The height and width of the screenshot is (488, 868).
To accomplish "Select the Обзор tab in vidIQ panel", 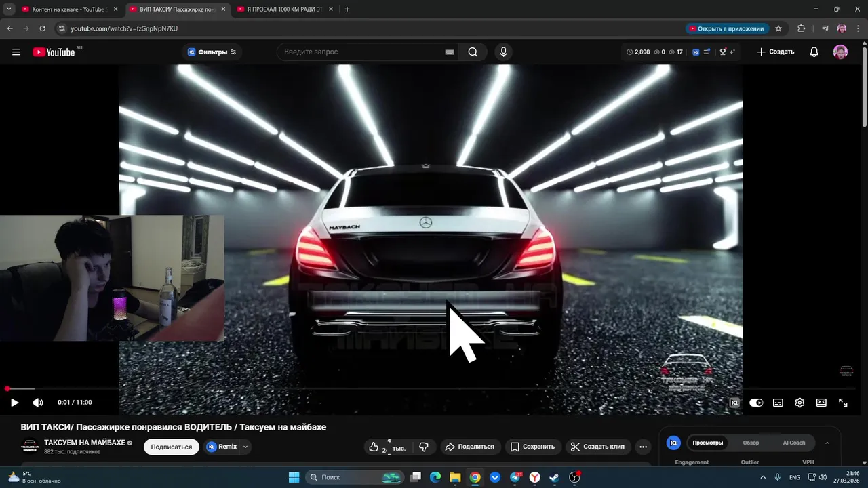I will (x=751, y=443).
